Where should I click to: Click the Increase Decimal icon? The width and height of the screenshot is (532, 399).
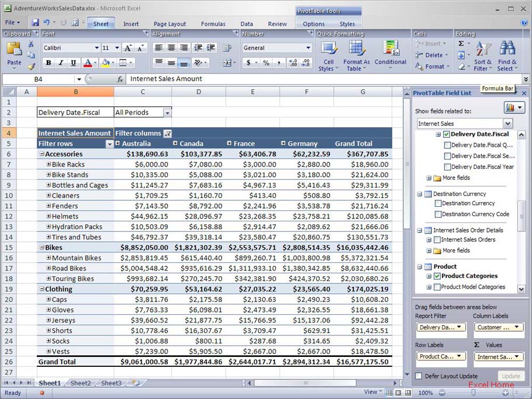(292, 63)
